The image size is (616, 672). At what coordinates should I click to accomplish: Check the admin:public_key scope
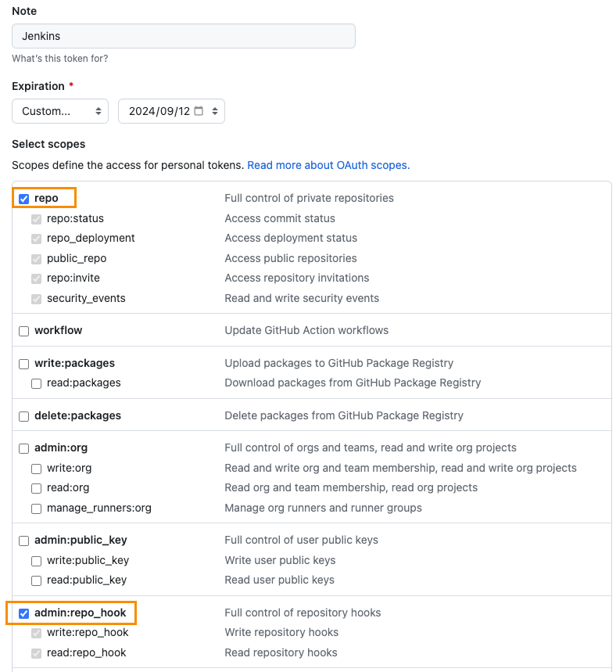pyautogui.click(x=23, y=541)
